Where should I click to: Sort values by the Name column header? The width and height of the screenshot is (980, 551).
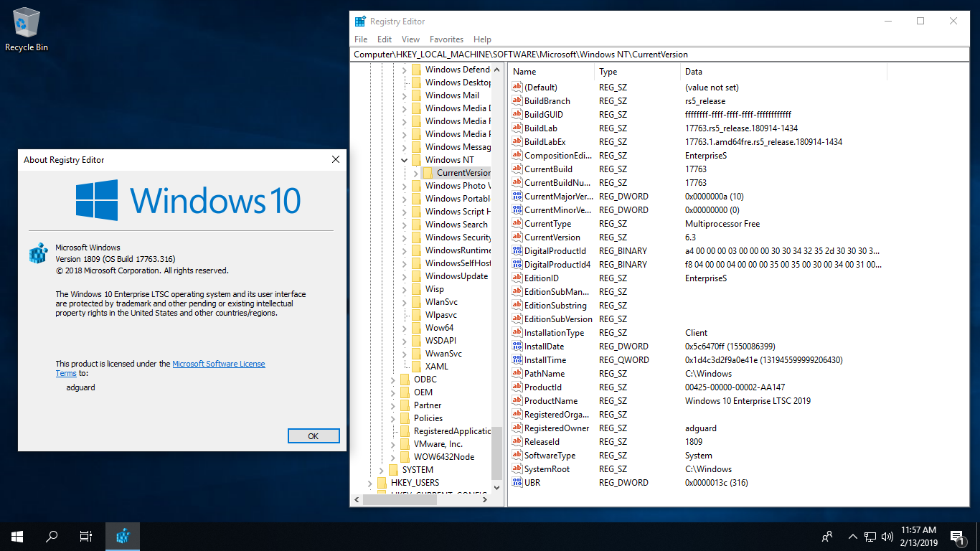[x=551, y=72]
